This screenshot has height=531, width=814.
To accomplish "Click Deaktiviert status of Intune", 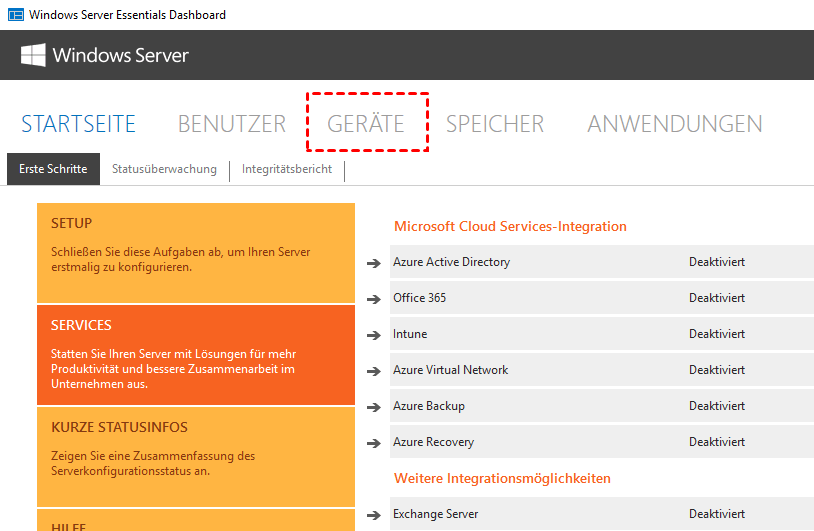I will [717, 334].
